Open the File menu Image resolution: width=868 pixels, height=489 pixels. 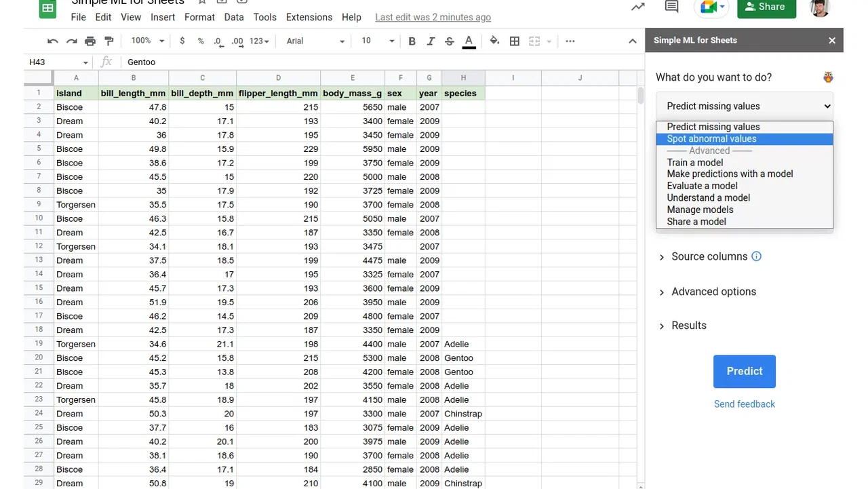[x=78, y=17]
